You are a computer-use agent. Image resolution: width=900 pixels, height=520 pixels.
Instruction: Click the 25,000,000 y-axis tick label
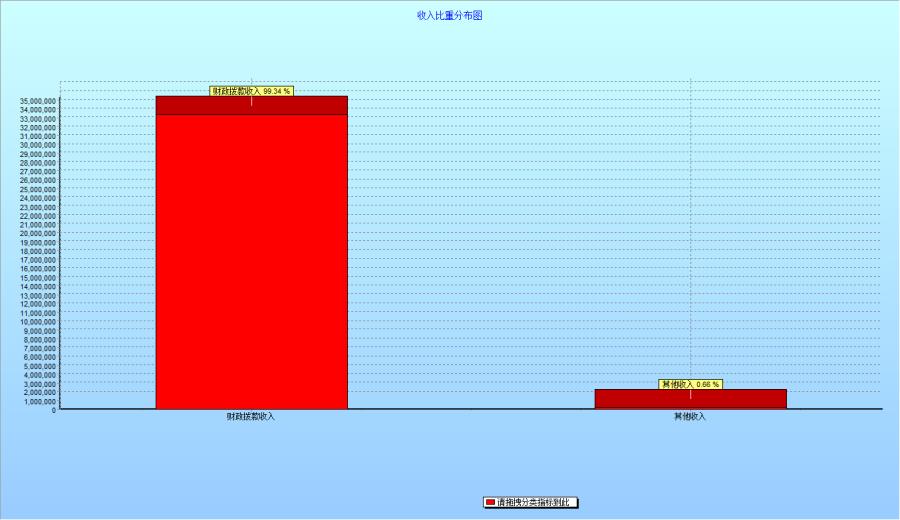pyautogui.click(x=38, y=189)
